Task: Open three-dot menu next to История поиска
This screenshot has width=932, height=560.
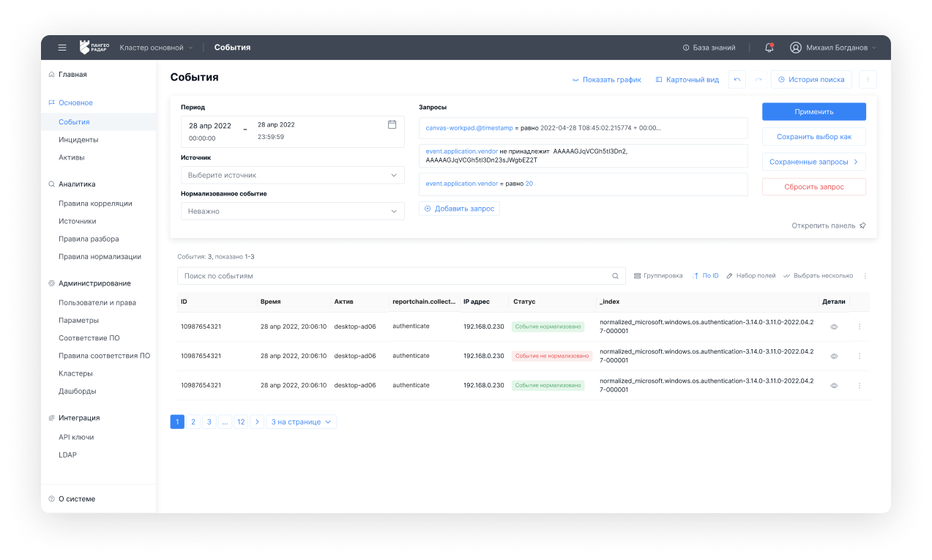Action: 868,80
